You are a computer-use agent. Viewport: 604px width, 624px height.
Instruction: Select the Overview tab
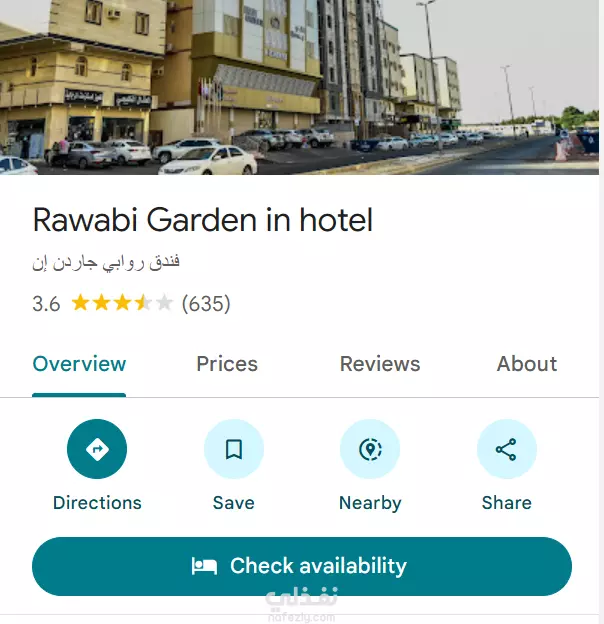pos(79,364)
